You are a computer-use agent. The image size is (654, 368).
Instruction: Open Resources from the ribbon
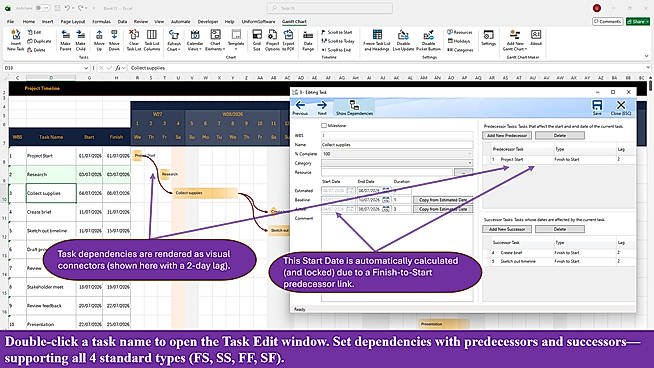pyautogui.click(x=460, y=32)
